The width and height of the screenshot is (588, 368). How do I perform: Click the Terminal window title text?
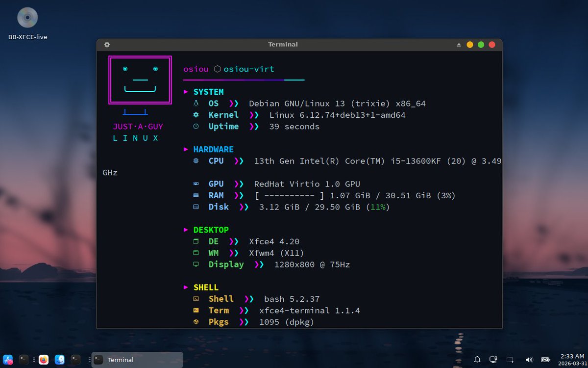pos(283,44)
